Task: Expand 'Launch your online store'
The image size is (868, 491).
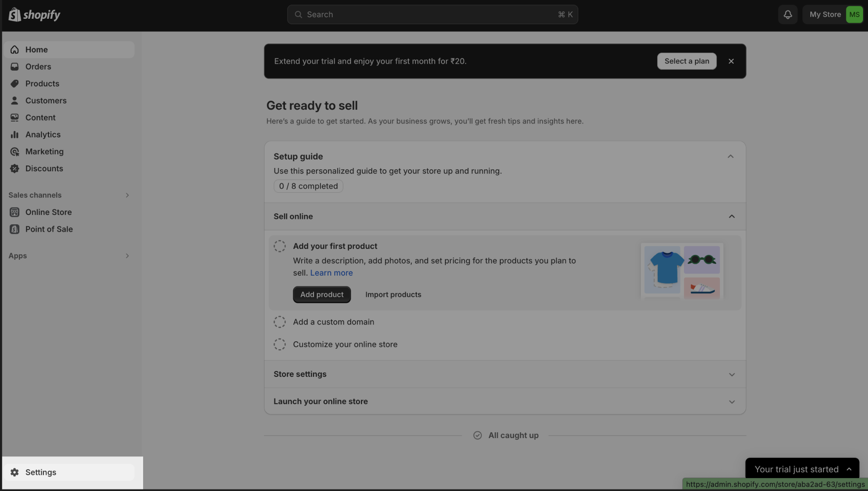Action: pyautogui.click(x=731, y=401)
